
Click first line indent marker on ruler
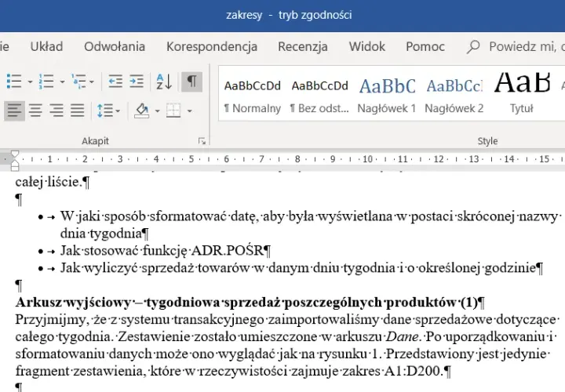[15, 154]
